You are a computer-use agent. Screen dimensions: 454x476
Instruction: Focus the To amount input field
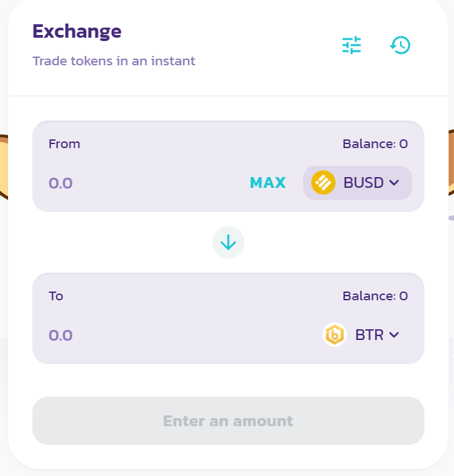(183, 335)
